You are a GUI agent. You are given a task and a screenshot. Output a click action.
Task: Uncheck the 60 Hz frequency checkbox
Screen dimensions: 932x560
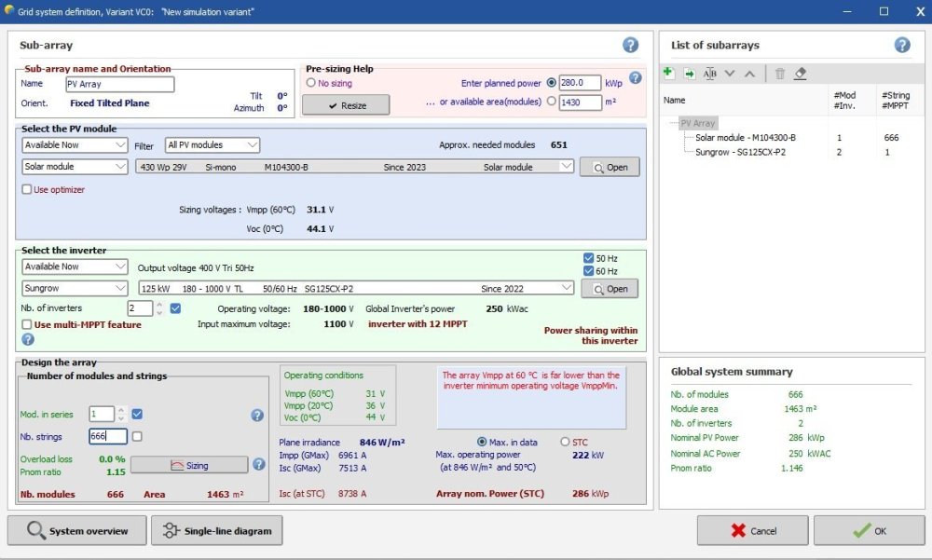[588, 271]
